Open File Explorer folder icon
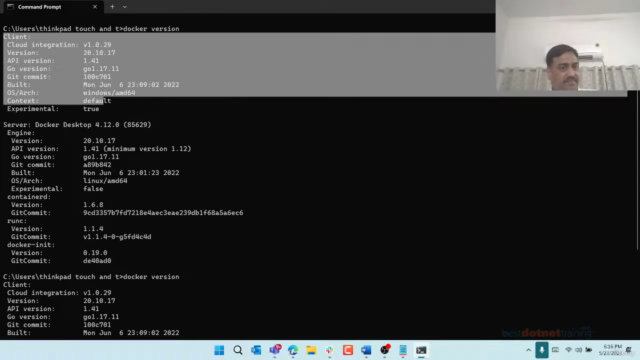Viewport: 640px width, 360px height. pyautogui.click(x=311, y=350)
